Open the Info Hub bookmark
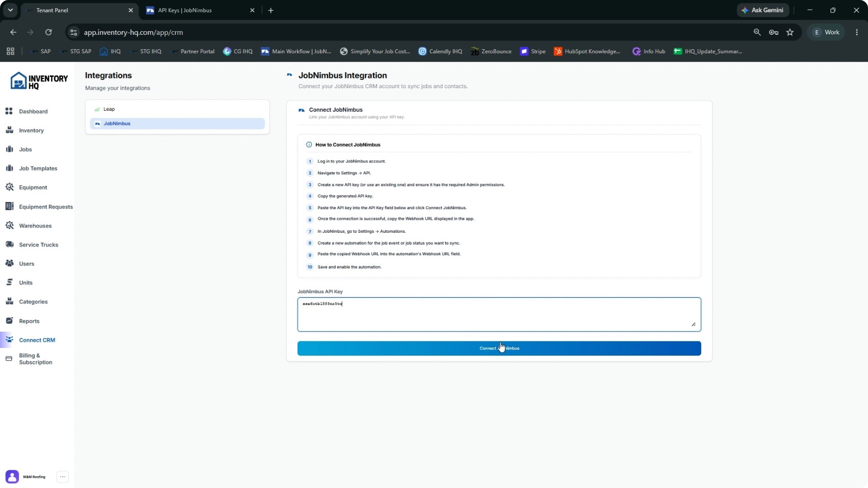868x488 pixels. tap(649, 51)
